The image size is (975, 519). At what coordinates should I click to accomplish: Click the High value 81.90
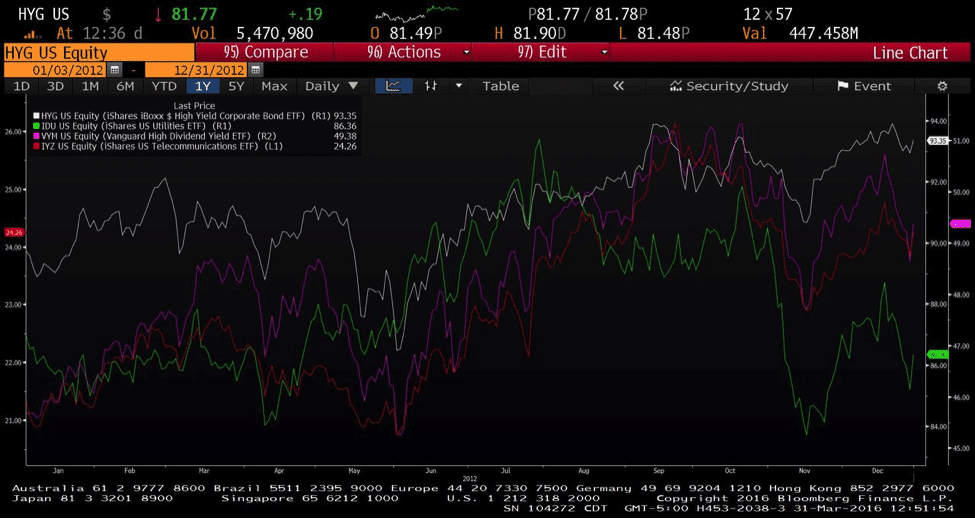coord(540,34)
